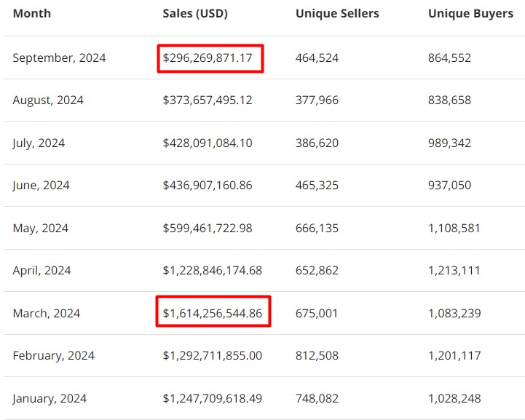Click the Unique Buyers column header
The height and width of the screenshot is (420, 525).
click(x=470, y=14)
